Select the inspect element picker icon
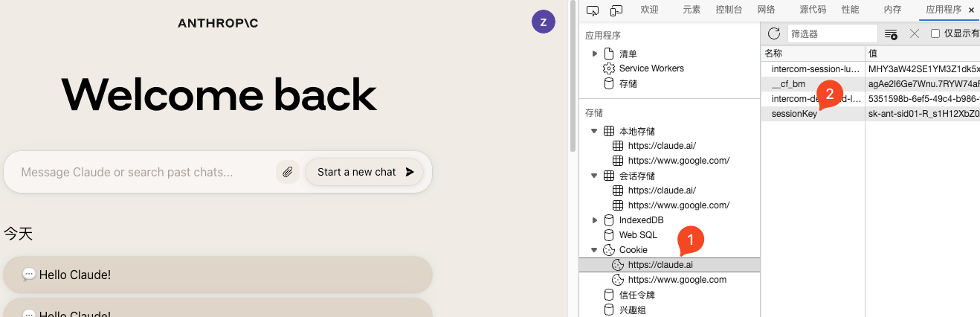Image resolution: width=980 pixels, height=317 pixels. click(x=593, y=10)
